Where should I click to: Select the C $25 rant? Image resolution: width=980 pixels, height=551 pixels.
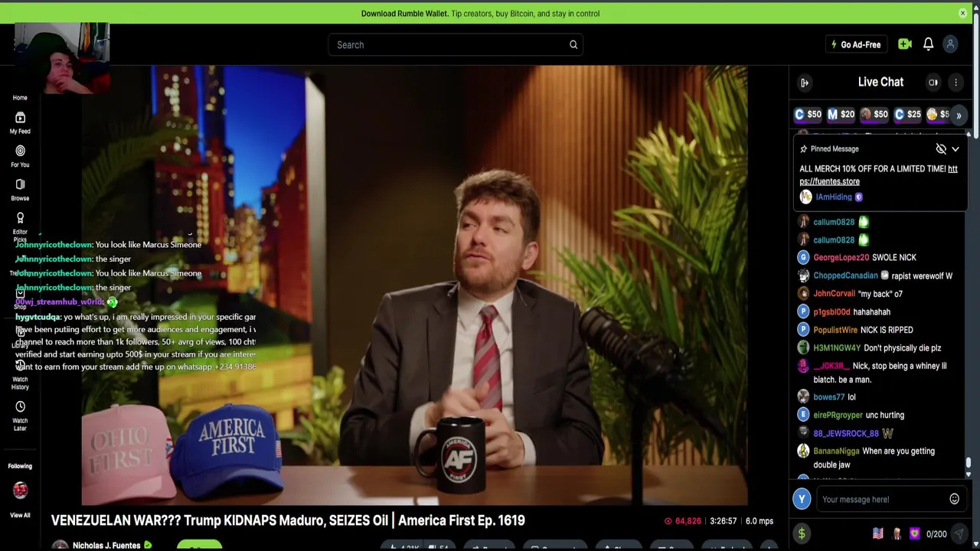click(x=907, y=115)
